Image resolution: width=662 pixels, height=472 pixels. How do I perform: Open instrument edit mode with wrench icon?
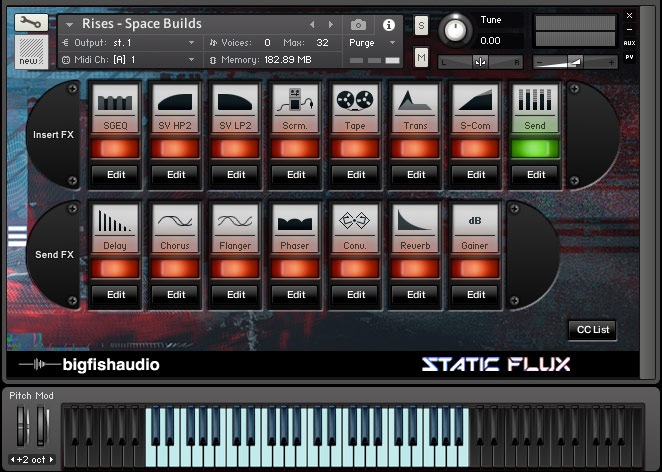31,22
